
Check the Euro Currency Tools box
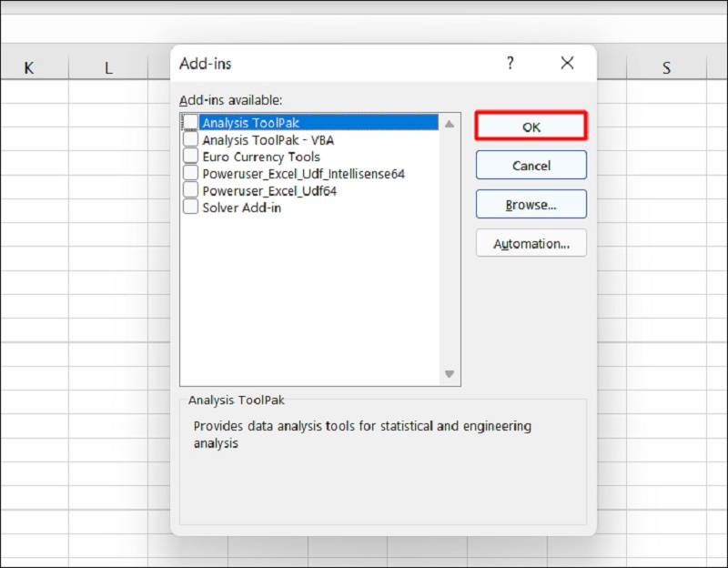point(190,157)
